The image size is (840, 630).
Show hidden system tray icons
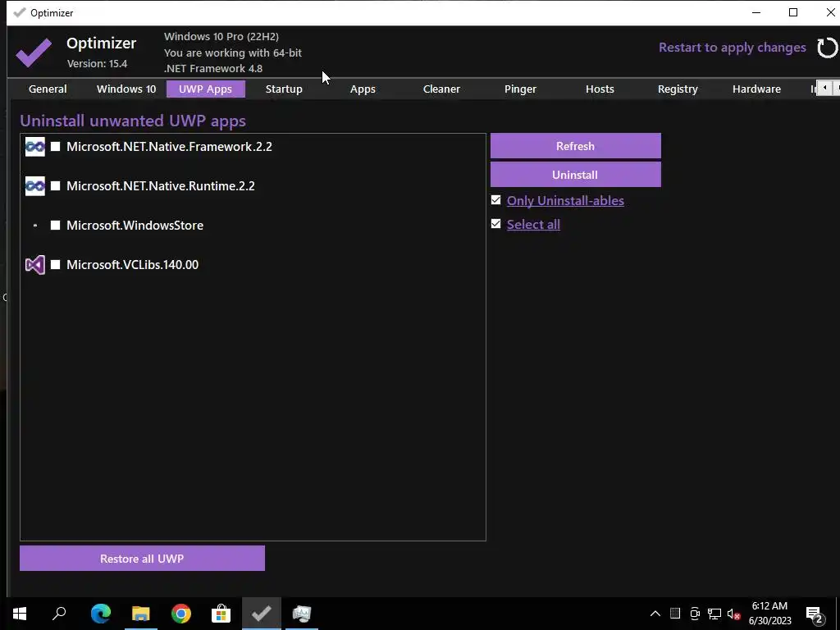(x=655, y=614)
